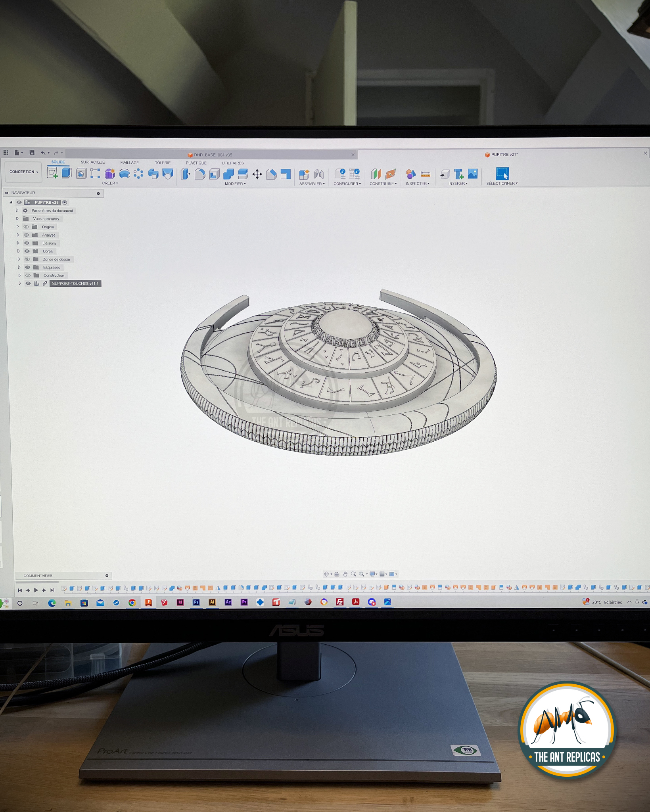Open the CRÉER dropdown menu
Viewport: 650px width, 812px height.
click(x=110, y=183)
